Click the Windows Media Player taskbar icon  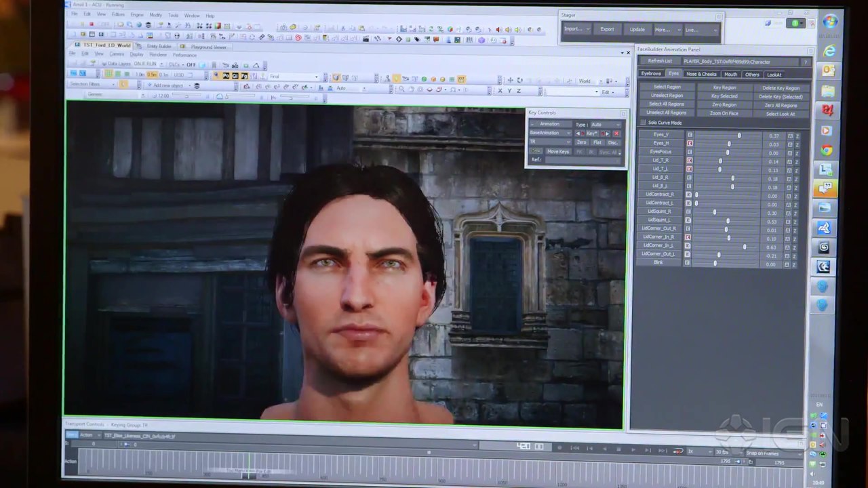826,130
